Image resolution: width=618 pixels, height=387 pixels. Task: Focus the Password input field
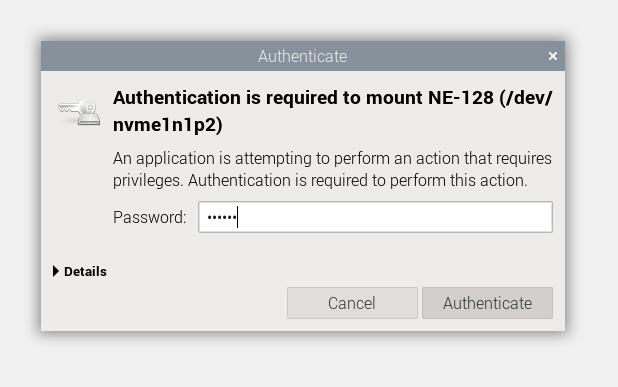coord(375,217)
